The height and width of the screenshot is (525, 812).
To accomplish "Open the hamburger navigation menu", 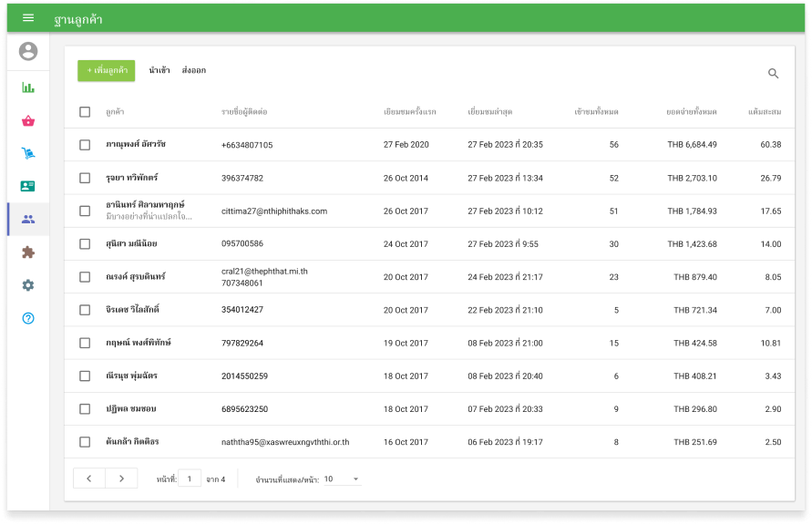I will coord(28,18).
